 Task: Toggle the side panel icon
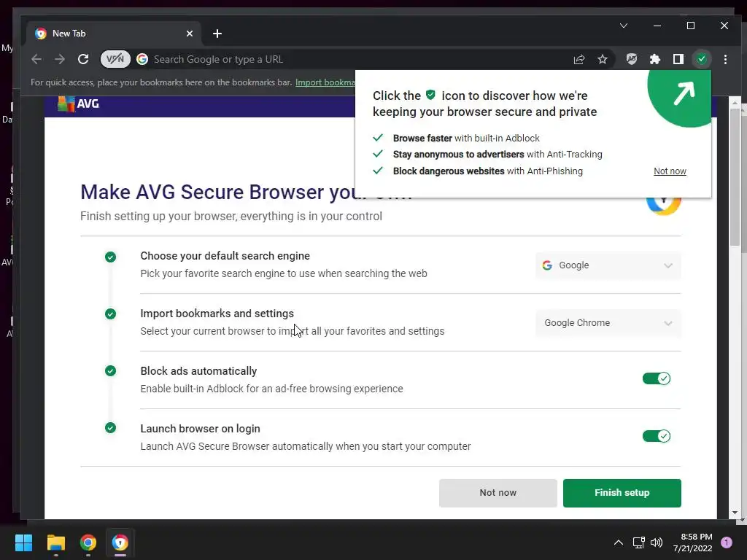coord(678,59)
